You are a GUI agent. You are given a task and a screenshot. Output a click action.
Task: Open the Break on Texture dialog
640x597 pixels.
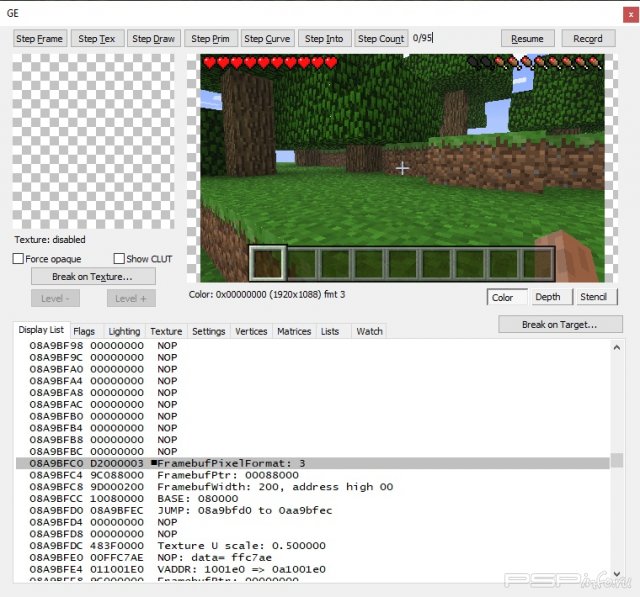pyautogui.click(x=91, y=276)
